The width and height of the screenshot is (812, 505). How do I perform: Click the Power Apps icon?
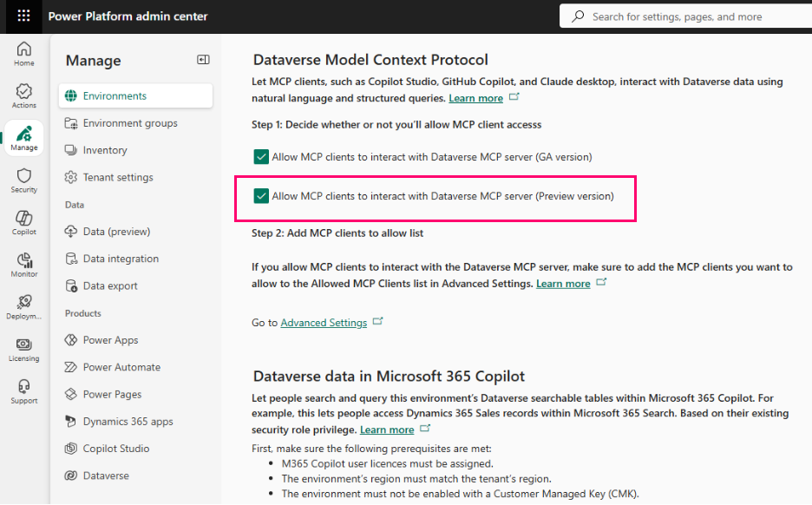(x=71, y=340)
